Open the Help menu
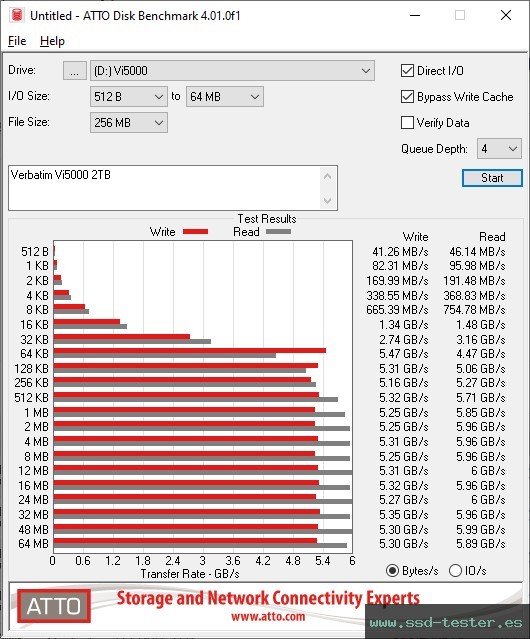 point(52,41)
